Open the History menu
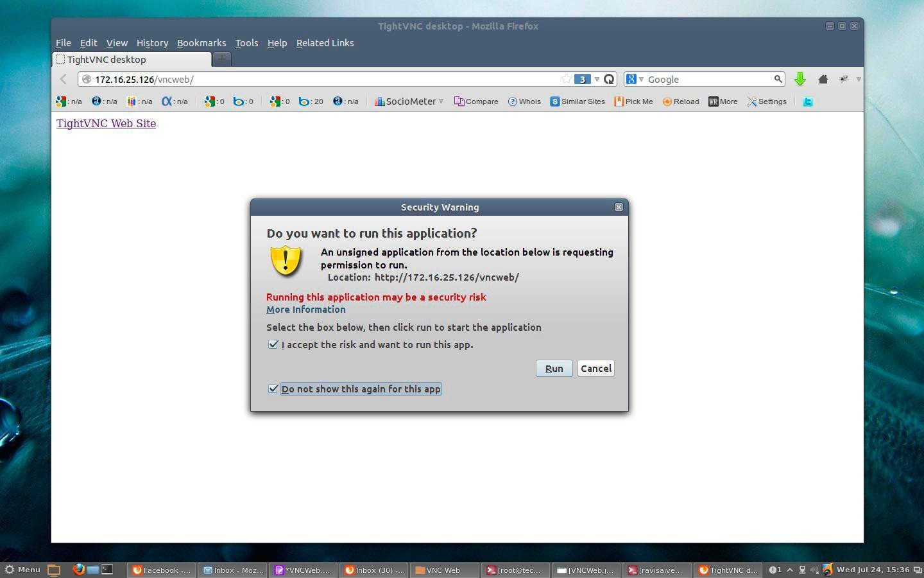Viewport: 924px width, 578px height. [x=152, y=43]
